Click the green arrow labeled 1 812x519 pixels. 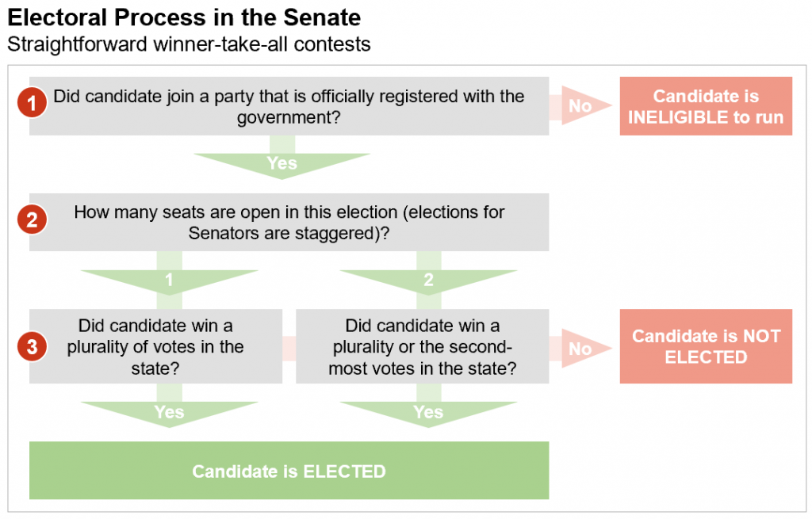170,280
